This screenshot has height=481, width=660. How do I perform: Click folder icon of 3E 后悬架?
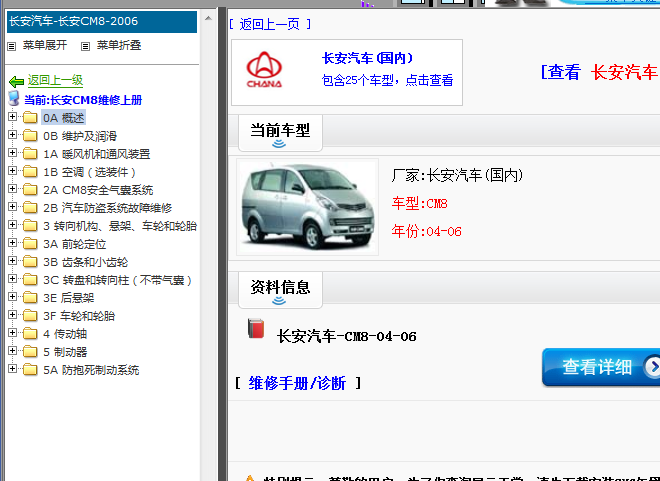tap(30, 298)
